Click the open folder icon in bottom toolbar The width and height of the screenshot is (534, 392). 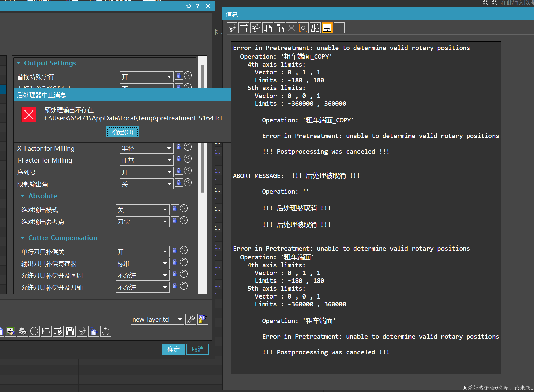click(x=46, y=331)
